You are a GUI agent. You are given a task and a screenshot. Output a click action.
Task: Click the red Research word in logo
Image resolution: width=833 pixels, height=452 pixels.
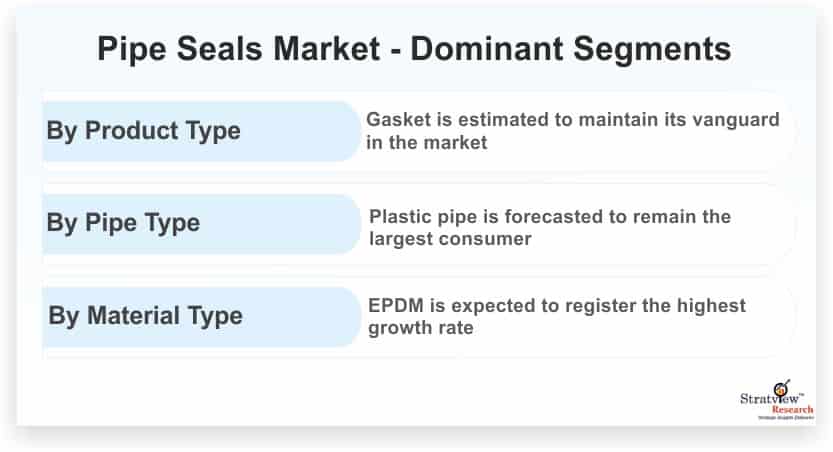pyautogui.click(x=792, y=410)
